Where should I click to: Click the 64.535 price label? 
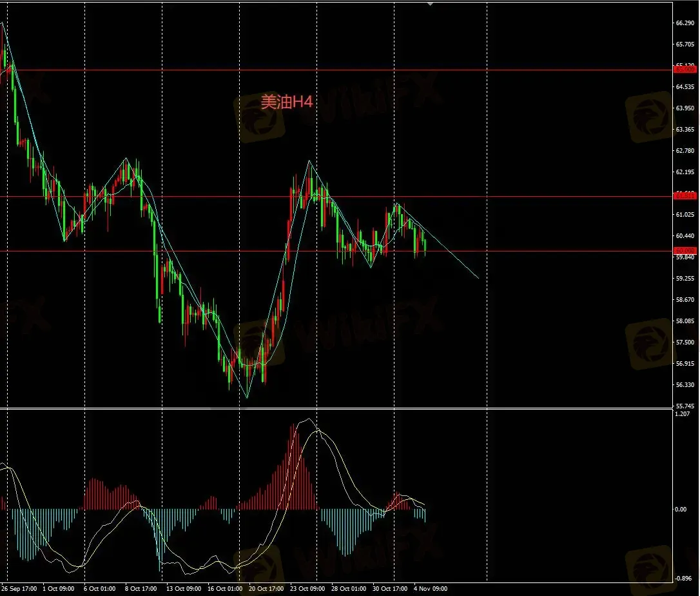(685, 86)
